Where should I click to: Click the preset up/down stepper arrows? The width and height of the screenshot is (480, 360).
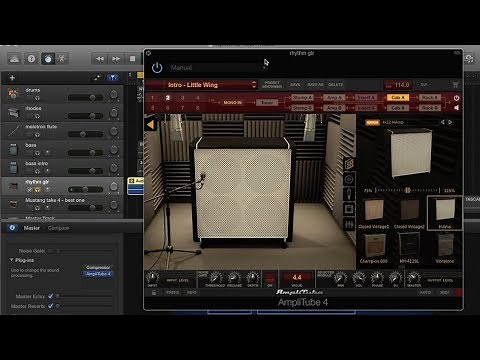pyautogui.click(x=254, y=85)
